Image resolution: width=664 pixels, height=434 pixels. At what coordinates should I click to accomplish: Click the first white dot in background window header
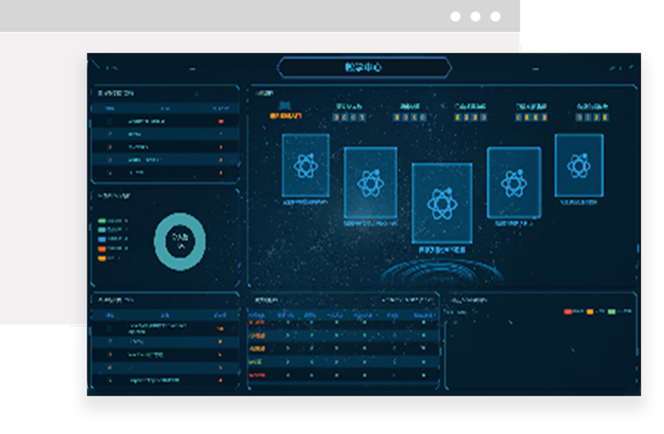pos(455,17)
